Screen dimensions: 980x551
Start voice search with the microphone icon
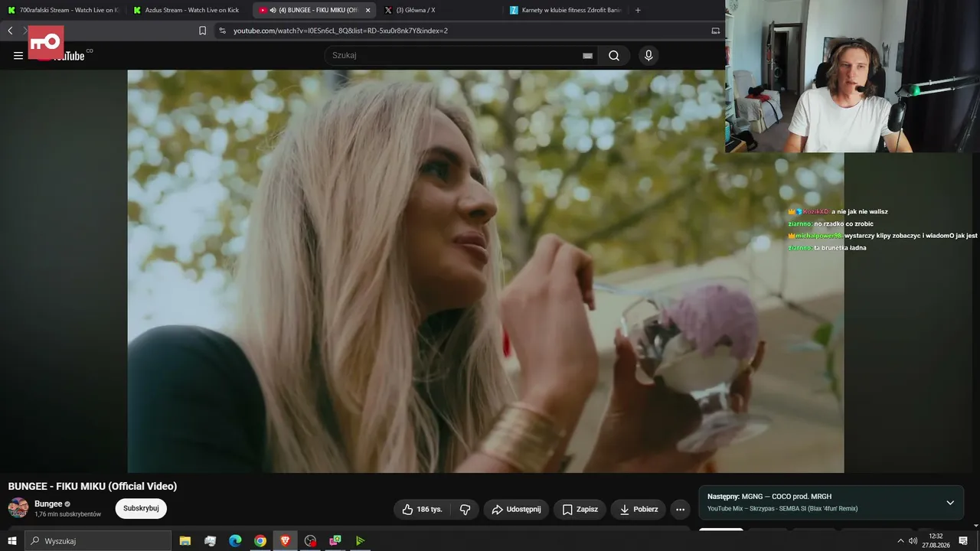point(648,55)
